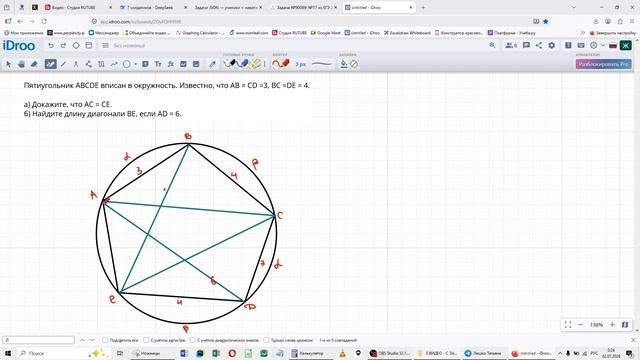Close the find bar

pos(633,340)
